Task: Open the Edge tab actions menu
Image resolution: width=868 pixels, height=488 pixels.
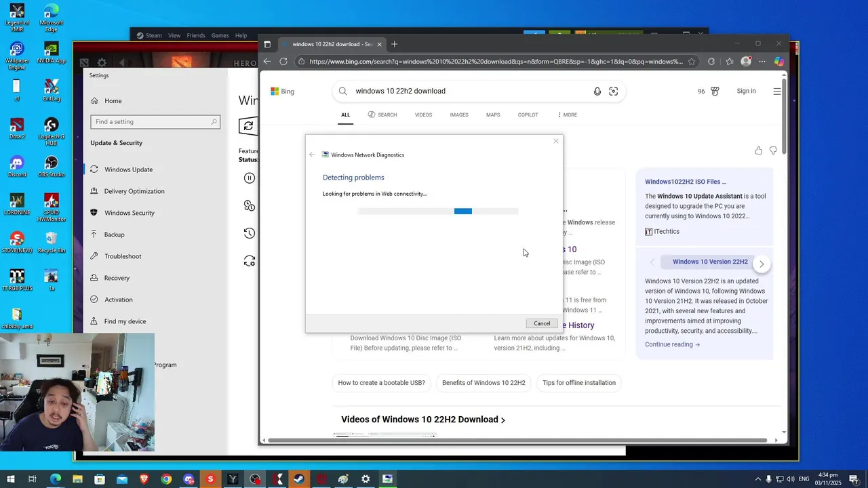Action: pos(267,44)
